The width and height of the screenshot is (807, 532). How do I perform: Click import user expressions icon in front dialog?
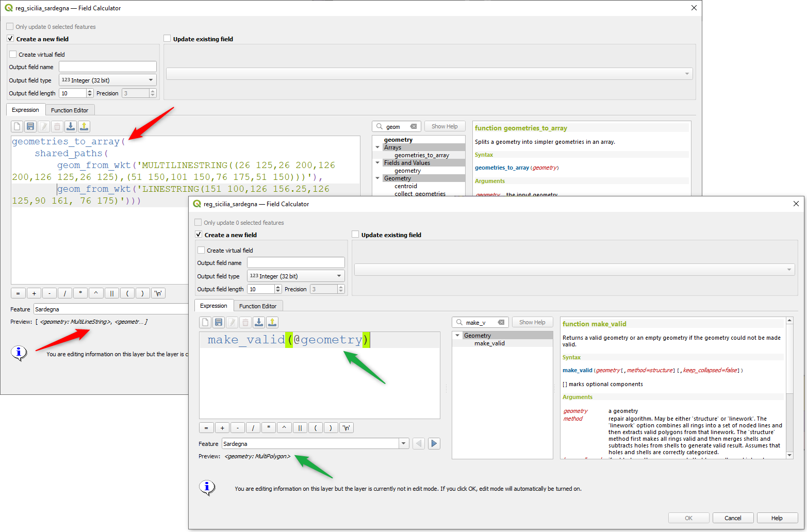click(259, 322)
